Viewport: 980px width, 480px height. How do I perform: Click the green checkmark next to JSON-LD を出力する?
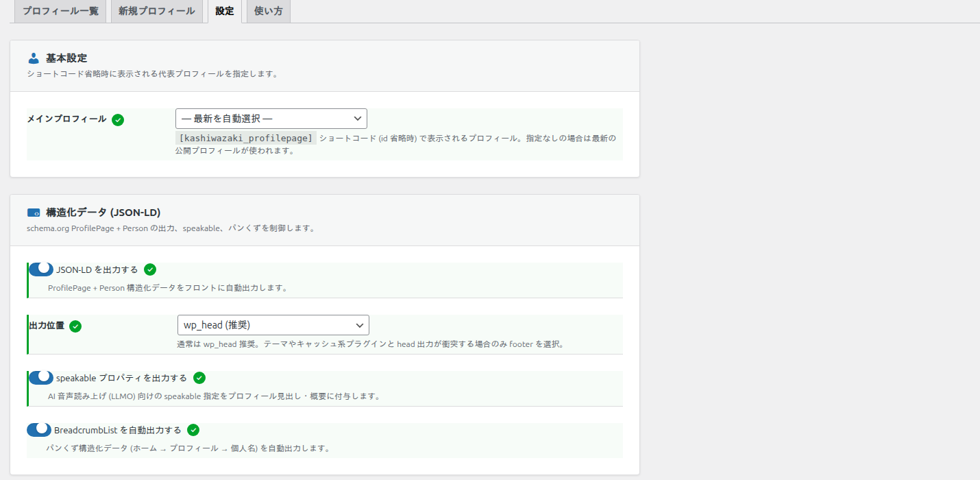click(150, 269)
